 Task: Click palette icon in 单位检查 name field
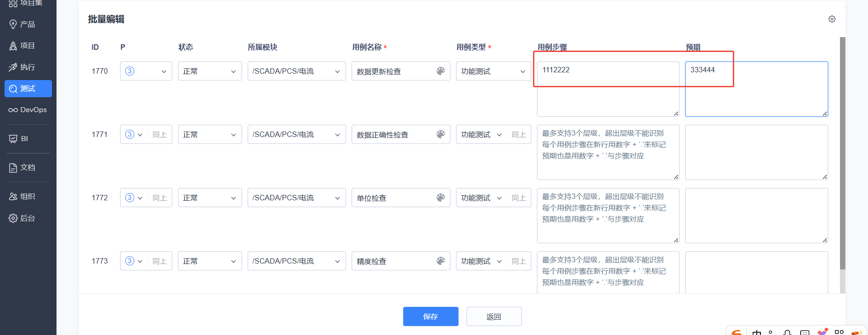[441, 198]
